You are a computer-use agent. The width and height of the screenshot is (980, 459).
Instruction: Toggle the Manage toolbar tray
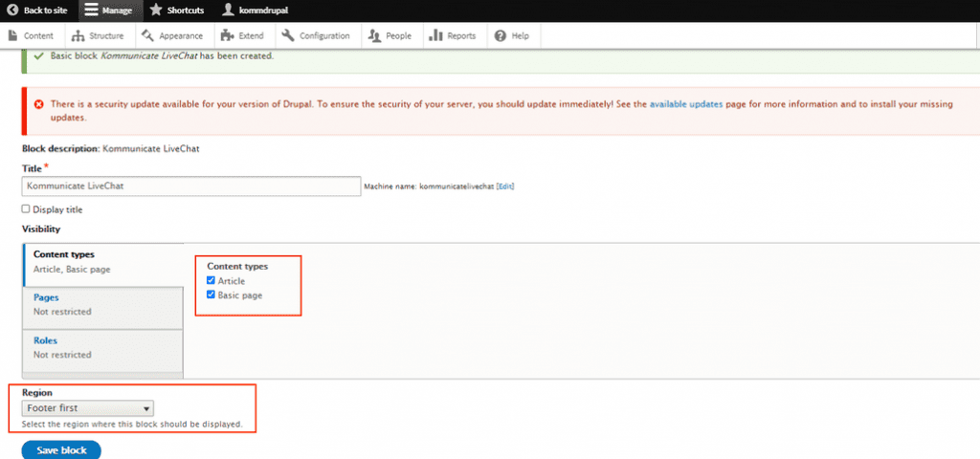coord(109,11)
